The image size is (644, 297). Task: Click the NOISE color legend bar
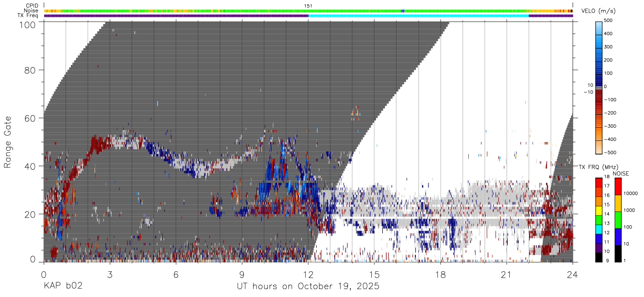click(619, 219)
